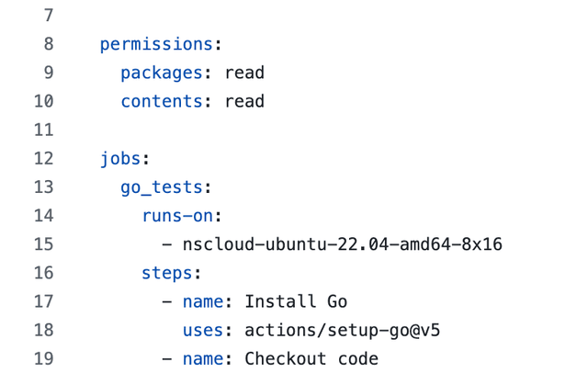The height and width of the screenshot is (373, 588).
Task: Click line number 19
Action: (x=43, y=358)
